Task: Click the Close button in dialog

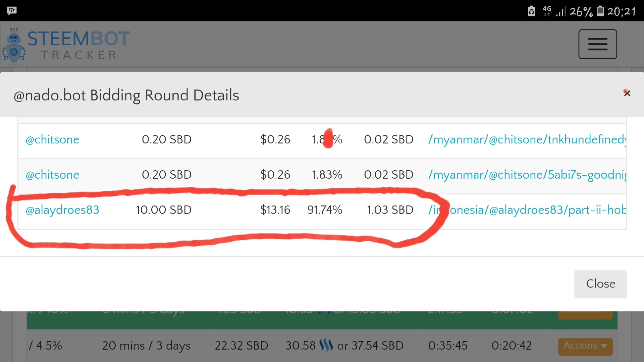Action: tap(600, 284)
